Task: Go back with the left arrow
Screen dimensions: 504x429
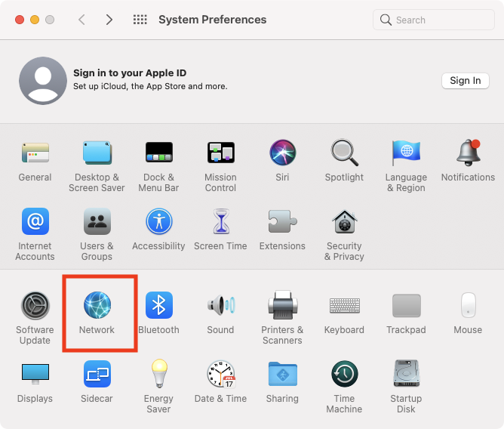Action: [x=82, y=20]
